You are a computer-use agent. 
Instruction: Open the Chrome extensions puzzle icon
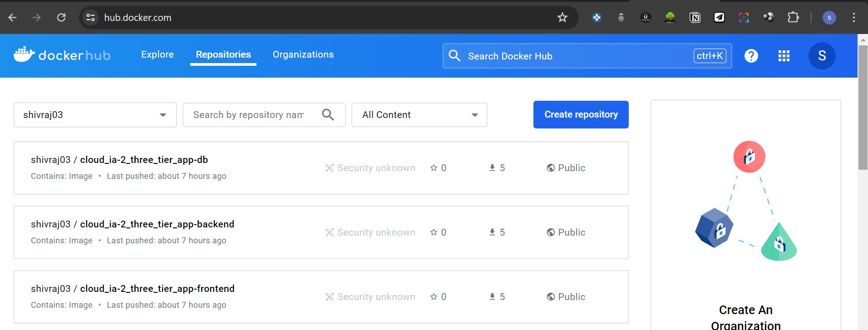(793, 18)
